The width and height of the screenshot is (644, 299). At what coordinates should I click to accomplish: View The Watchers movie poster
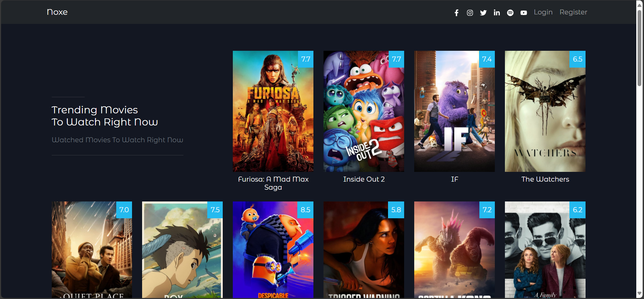pyautogui.click(x=545, y=111)
